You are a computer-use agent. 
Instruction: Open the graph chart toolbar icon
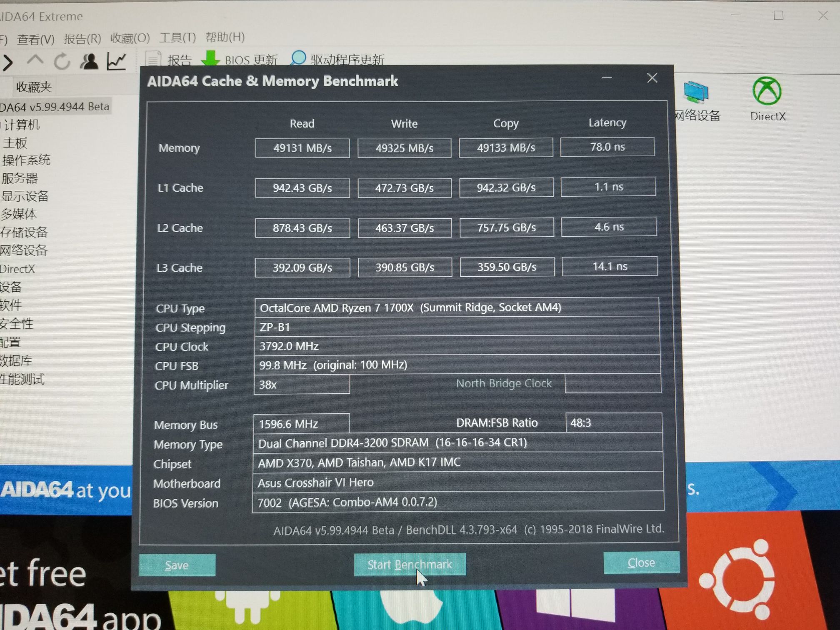tap(116, 61)
